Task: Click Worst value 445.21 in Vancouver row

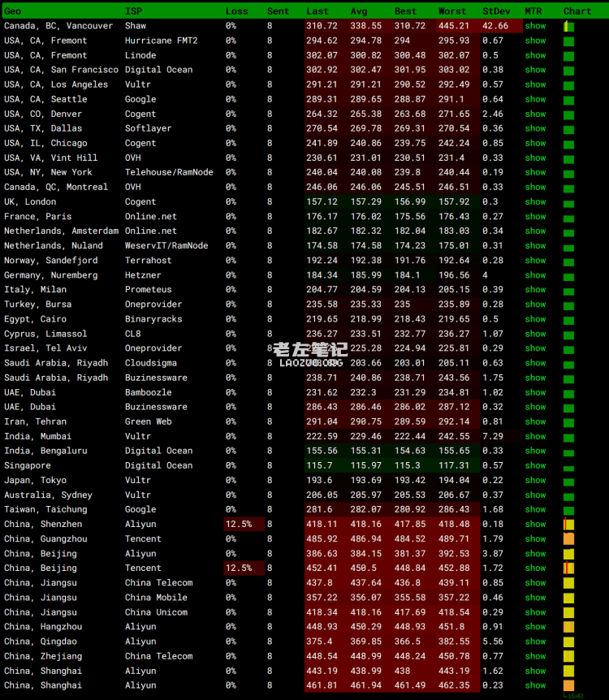Action: click(454, 26)
